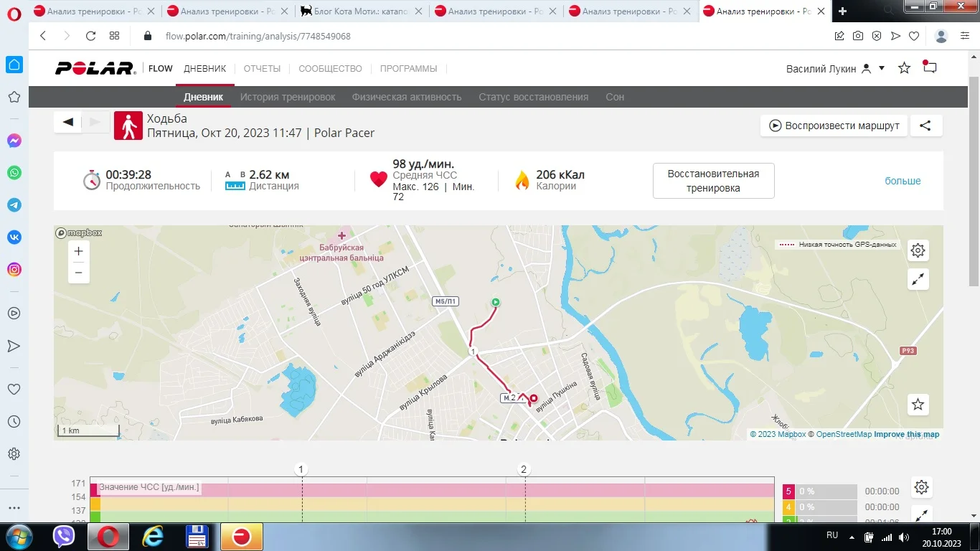Reload the current page
Screen dimensions: 980x551
click(90, 36)
